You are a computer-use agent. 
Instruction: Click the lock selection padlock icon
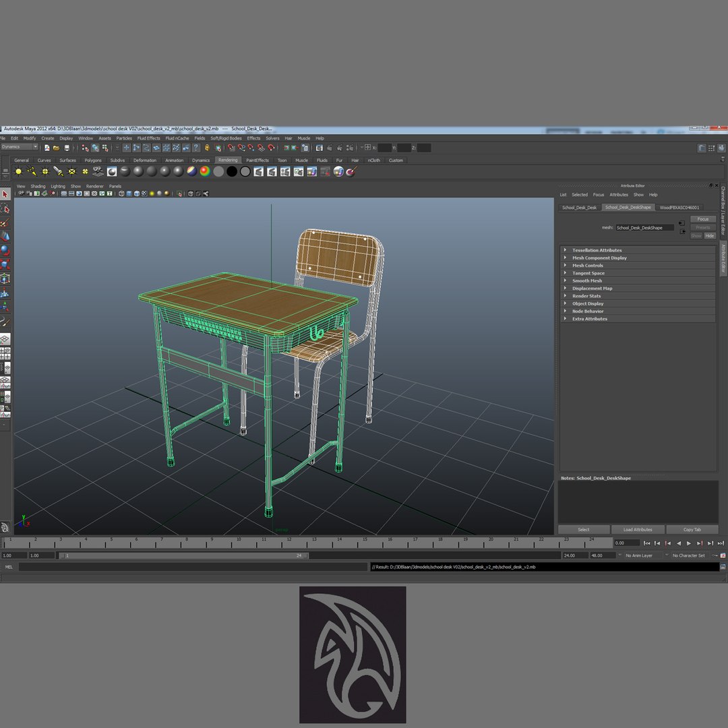coord(207,148)
